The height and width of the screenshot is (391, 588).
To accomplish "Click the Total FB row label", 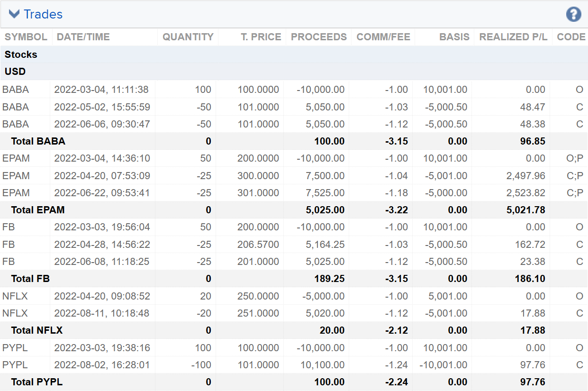I will pos(30,279).
